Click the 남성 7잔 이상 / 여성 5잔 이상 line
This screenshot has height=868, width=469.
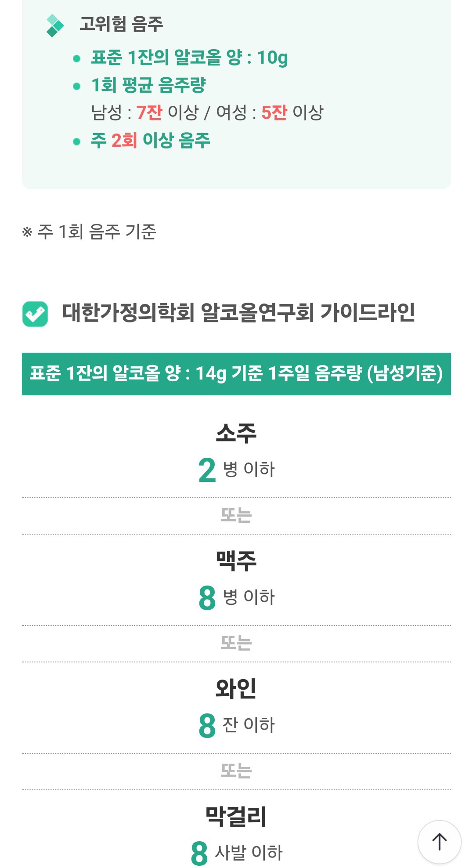pos(207,113)
